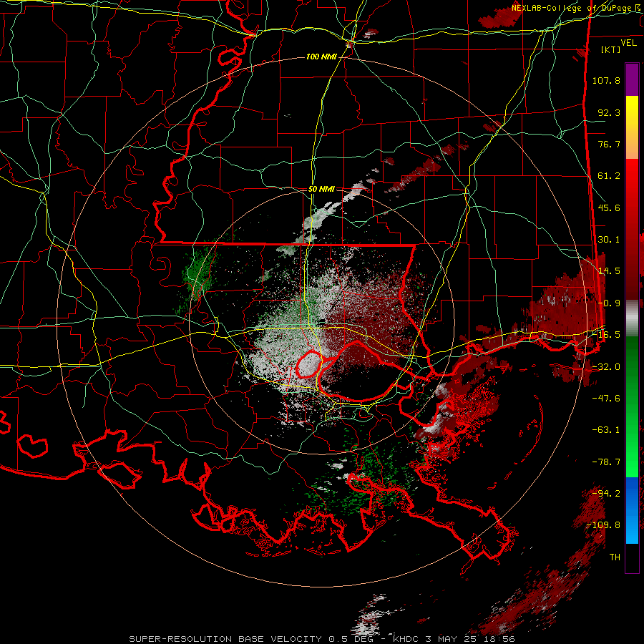Select the -32.0 velocity scale value
Image resolution: width=644 pixels, height=644 pixels.
[606, 367]
